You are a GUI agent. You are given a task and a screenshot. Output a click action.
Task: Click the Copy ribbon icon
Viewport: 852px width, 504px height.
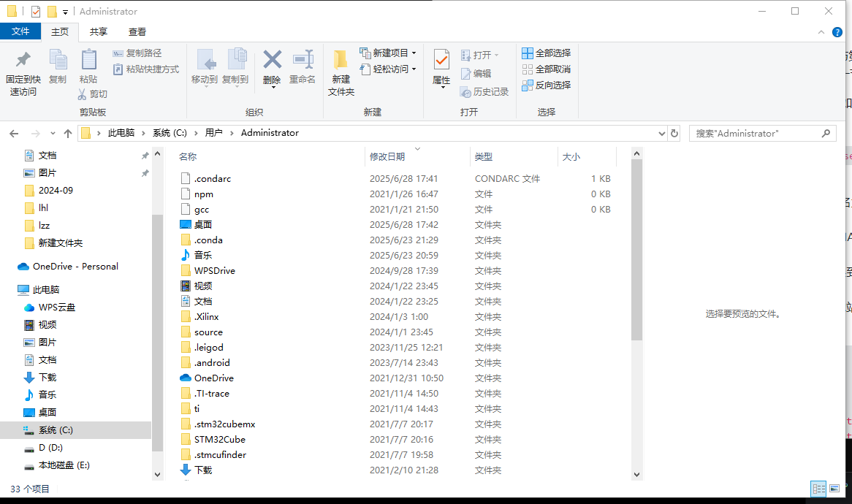pyautogui.click(x=58, y=66)
